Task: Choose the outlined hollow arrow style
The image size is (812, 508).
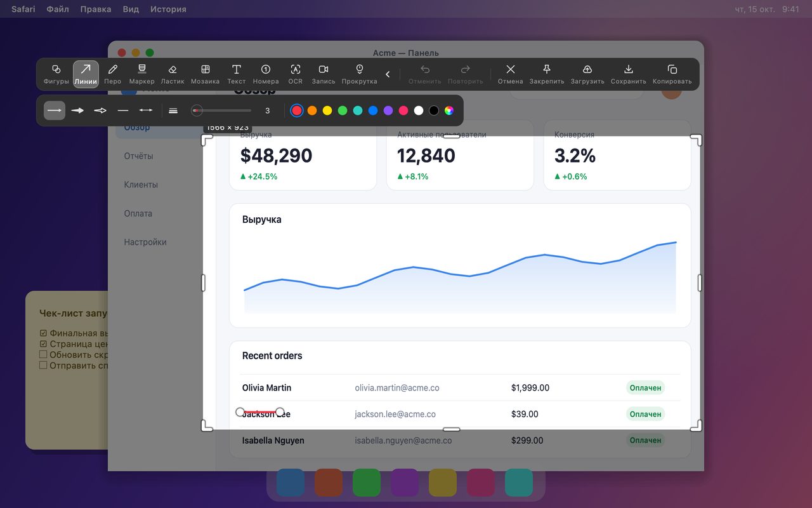Action: 100,110
